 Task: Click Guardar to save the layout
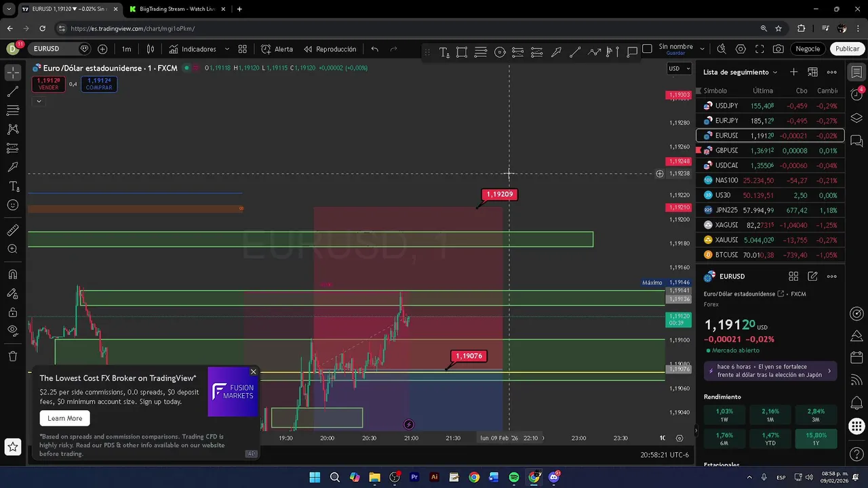pyautogui.click(x=675, y=53)
